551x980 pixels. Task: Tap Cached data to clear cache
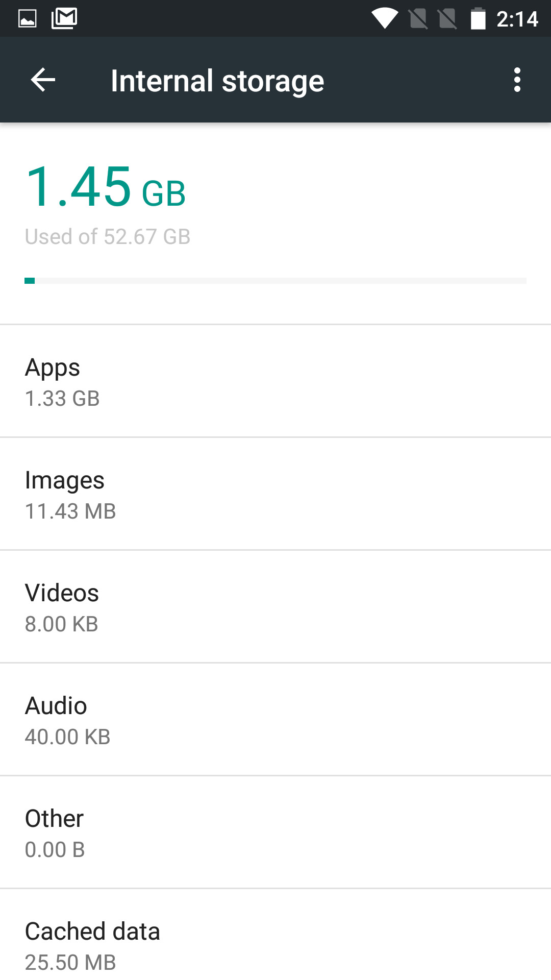pos(275,945)
